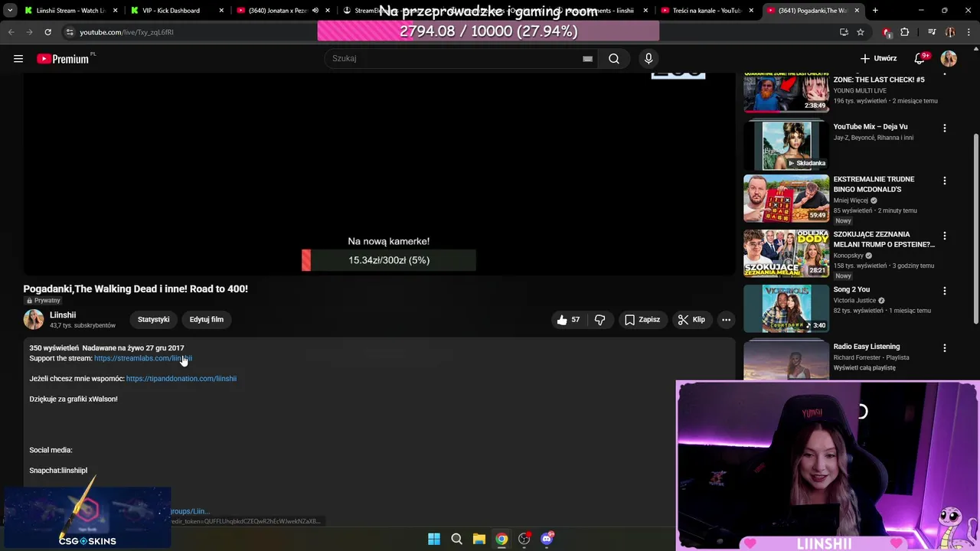
Task: Open the notifications bell
Action: click(x=920, y=59)
